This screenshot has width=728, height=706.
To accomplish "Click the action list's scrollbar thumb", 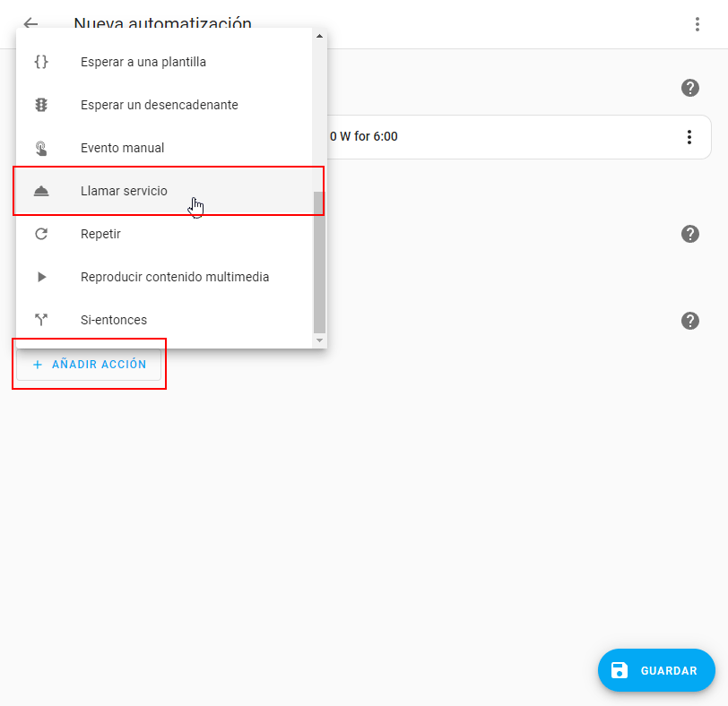I will [x=319, y=262].
